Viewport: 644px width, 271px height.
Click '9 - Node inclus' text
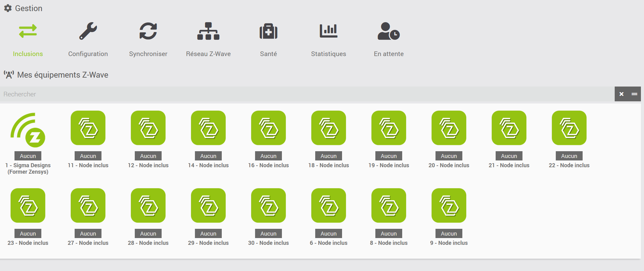(x=449, y=243)
